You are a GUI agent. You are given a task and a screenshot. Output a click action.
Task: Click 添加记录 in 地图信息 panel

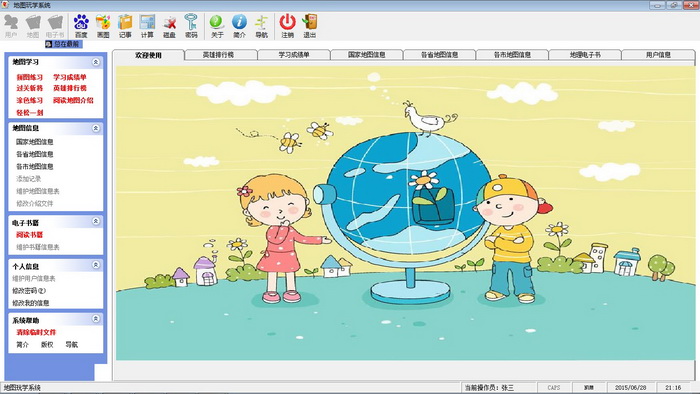(x=29, y=179)
